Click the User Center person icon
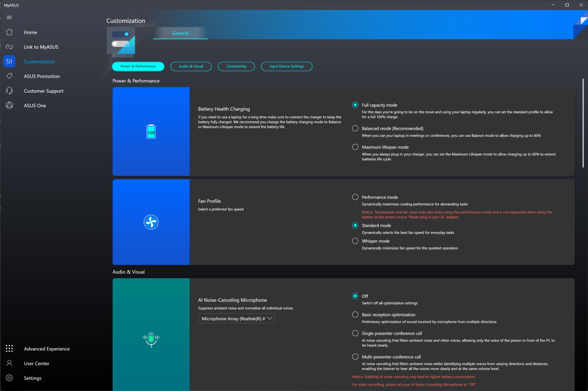This screenshot has height=391, width=588. (x=9, y=363)
